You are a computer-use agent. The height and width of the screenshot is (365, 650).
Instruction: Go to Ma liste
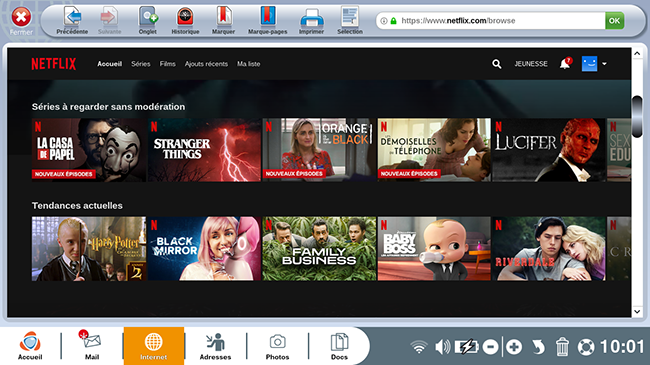click(x=249, y=64)
